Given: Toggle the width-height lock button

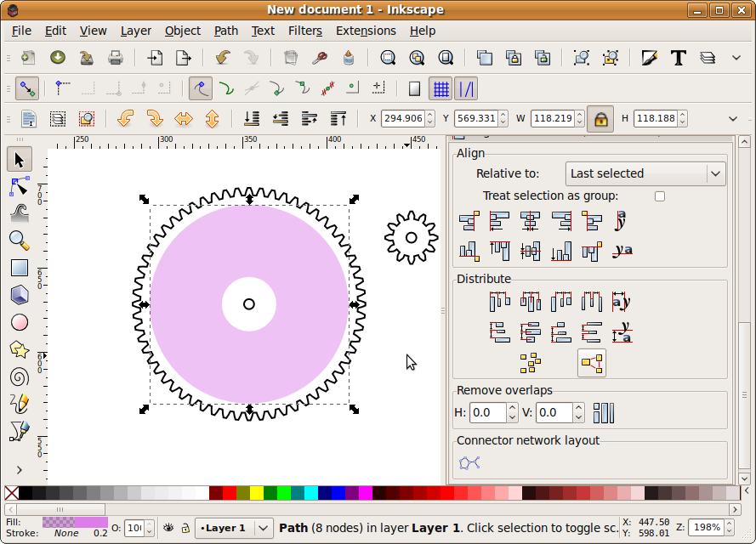Looking at the screenshot, I should click(x=600, y=118).
